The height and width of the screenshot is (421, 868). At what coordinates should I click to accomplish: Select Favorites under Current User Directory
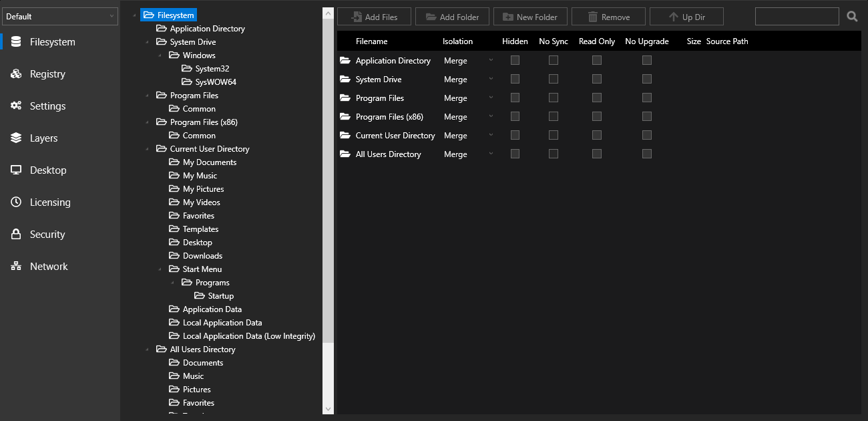(x=198, y=216)
